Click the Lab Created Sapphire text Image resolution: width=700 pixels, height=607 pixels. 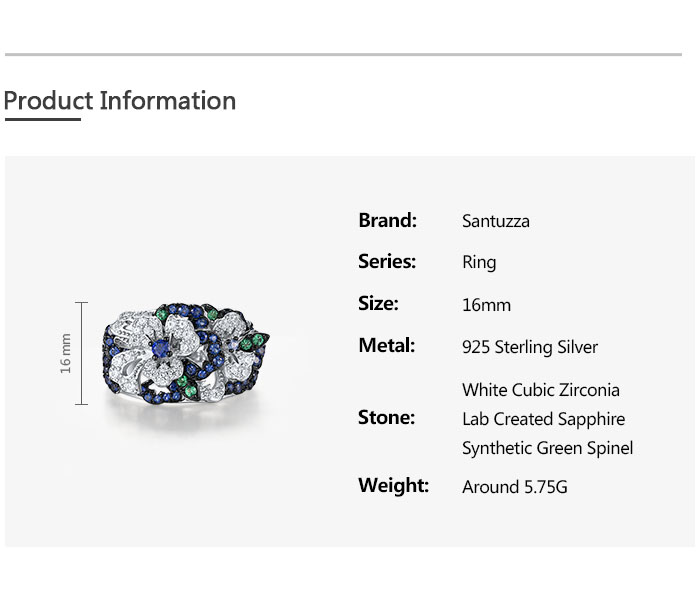click(543, 419)
